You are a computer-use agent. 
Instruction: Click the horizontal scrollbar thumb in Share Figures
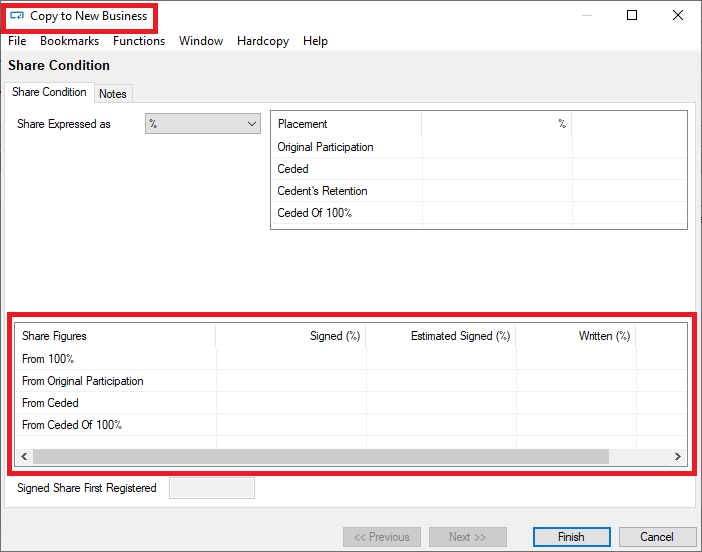pyautogui.click(x=320, y=456)
